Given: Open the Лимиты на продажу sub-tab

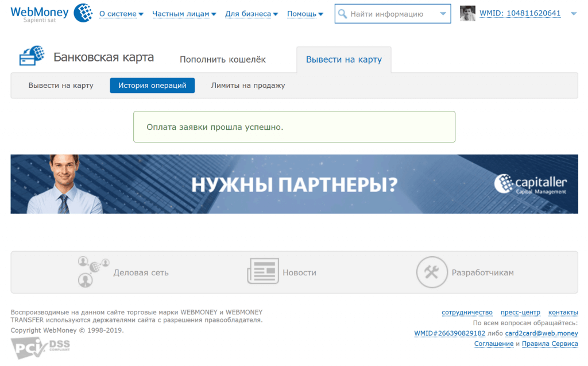Looking at the screenshot, I should pyautogui.click(x=248, y=85).
